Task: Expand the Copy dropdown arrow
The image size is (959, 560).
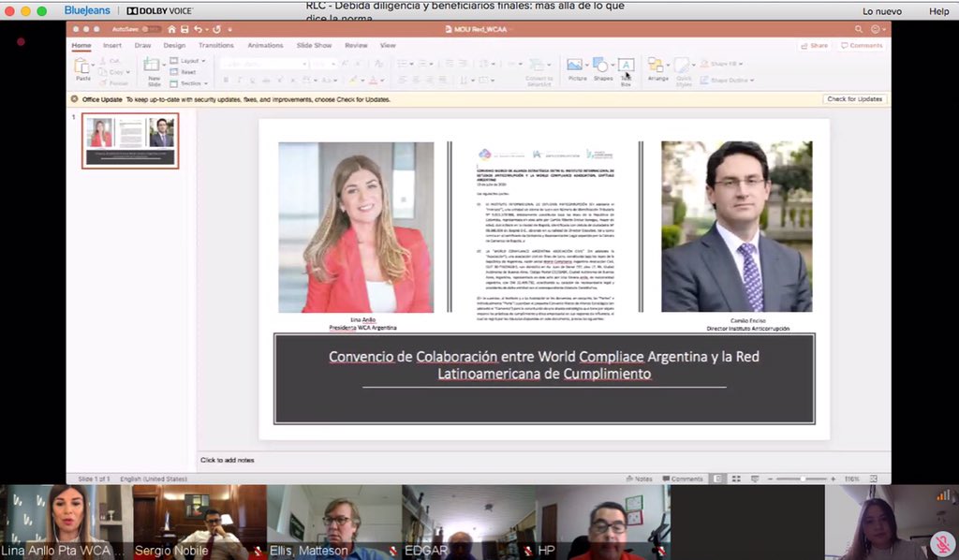Action: coord(127,72)
